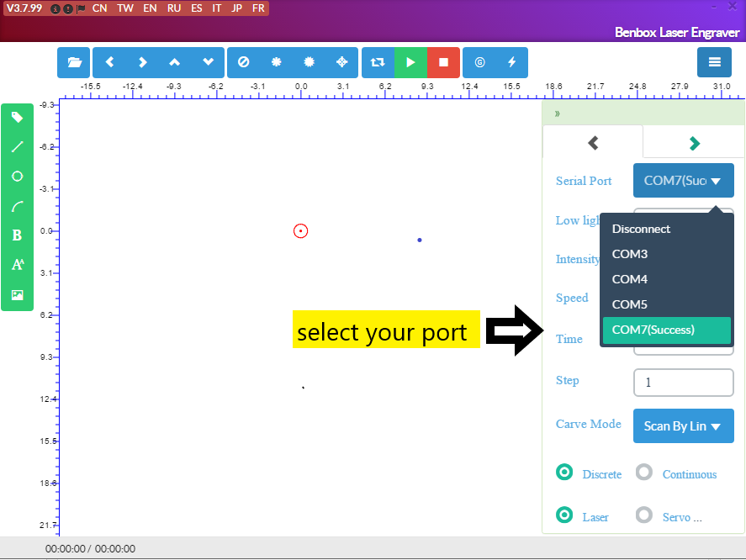Click the red Stop button

(x=443, y=62)
